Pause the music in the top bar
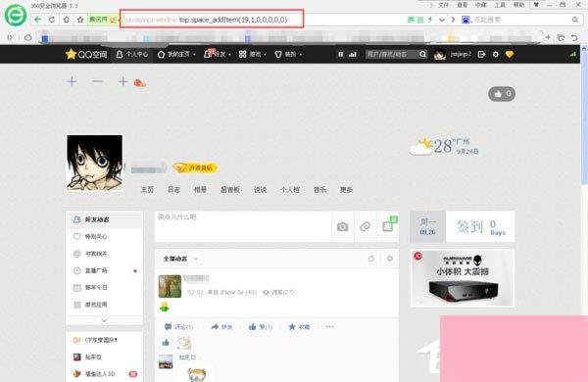This screenshot has width=588, height=382. pyautogui.click(x=340, y=54)
